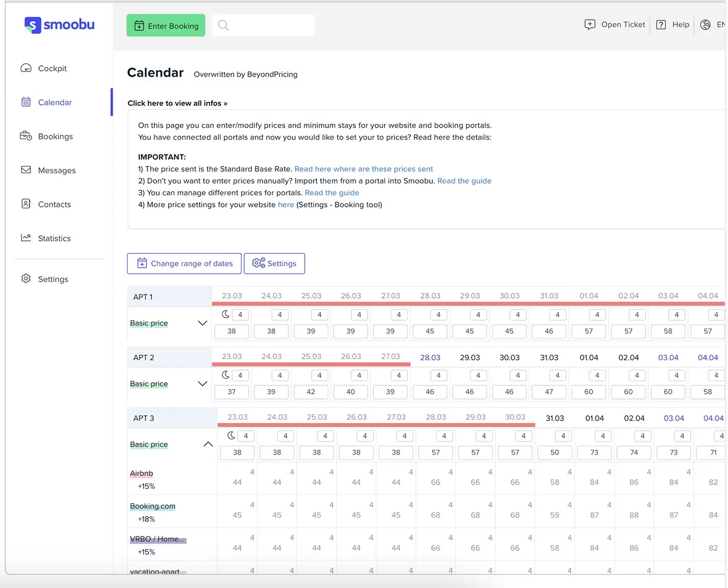Click APT 1 date 01.04 header
Viewport: 728px width, 588px height.
click(589, 296)
